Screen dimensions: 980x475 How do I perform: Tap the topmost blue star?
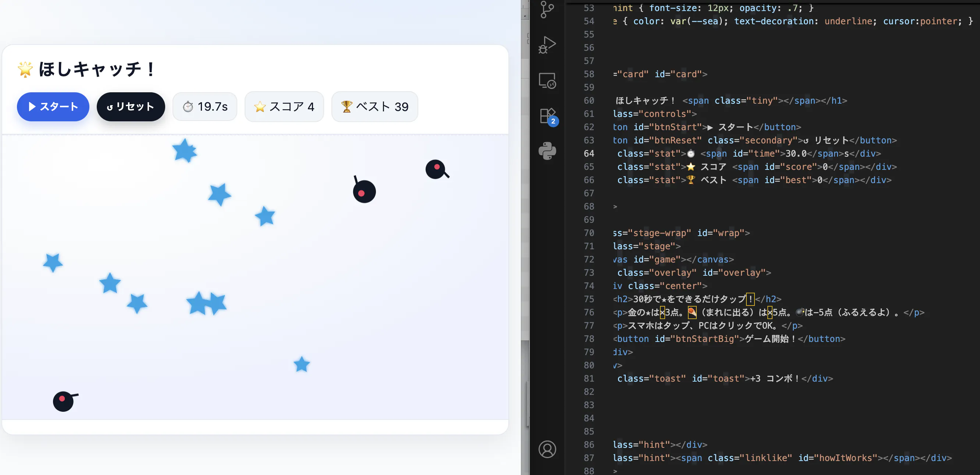pos(185,151)
